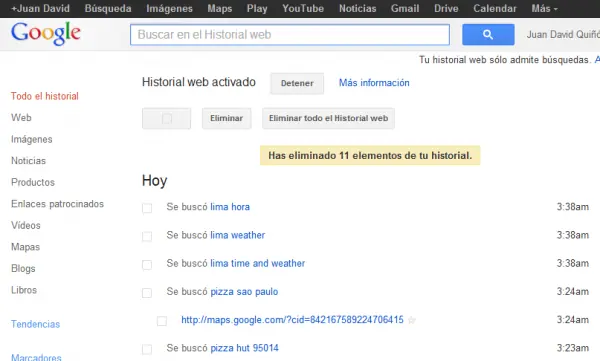Viewport: 600px width, 361px height.
Task: Expand the 'Más' dropdown in top bar
Action: point(544,8)
